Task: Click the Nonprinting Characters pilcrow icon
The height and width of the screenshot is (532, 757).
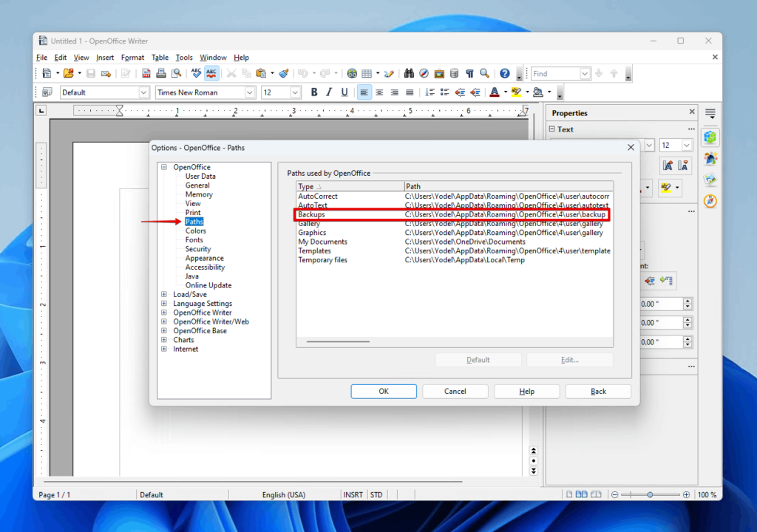Action: (x=469, y=73)
